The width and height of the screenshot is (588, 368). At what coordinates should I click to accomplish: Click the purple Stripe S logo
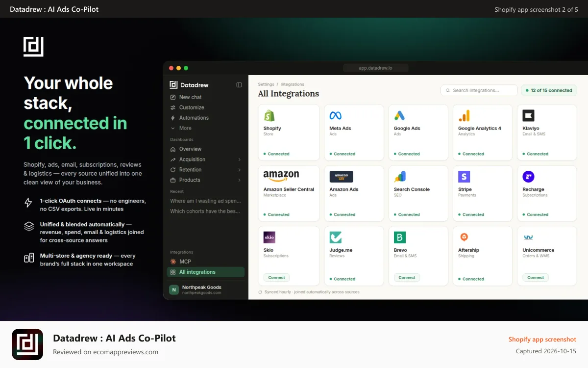(x=464, y=177)
